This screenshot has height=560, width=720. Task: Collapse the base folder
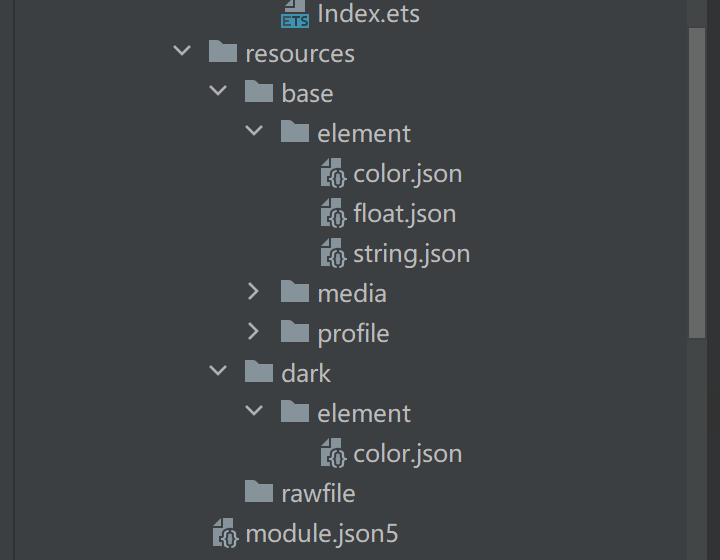pos(218,92)
